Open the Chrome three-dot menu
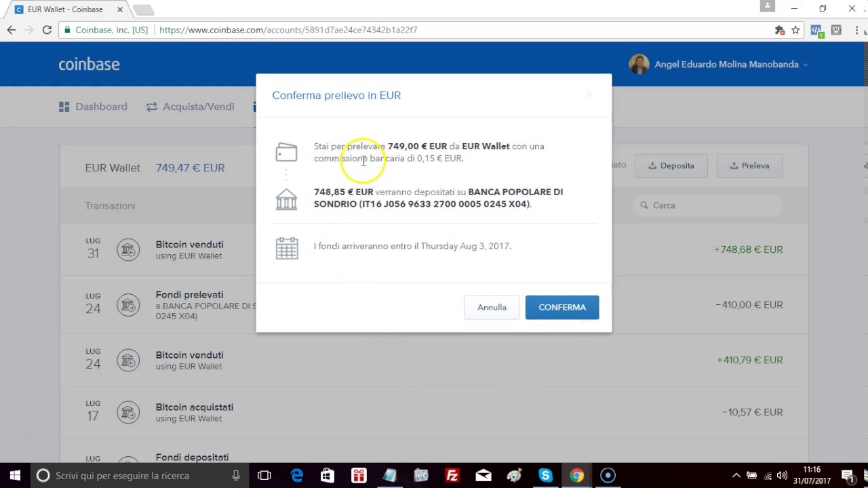This screenshot has height=488, width=868. [x=856, y=30]
